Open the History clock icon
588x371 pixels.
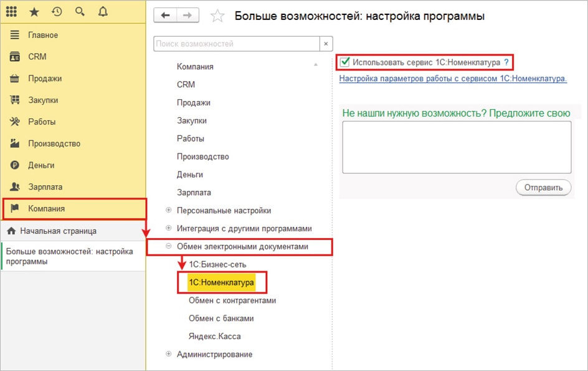57,11
